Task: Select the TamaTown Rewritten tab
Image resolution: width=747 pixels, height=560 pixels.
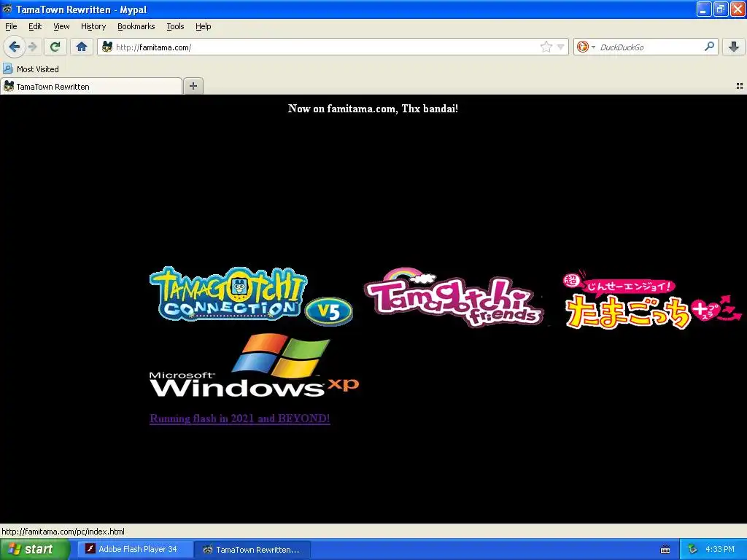Action: (91, 86)
